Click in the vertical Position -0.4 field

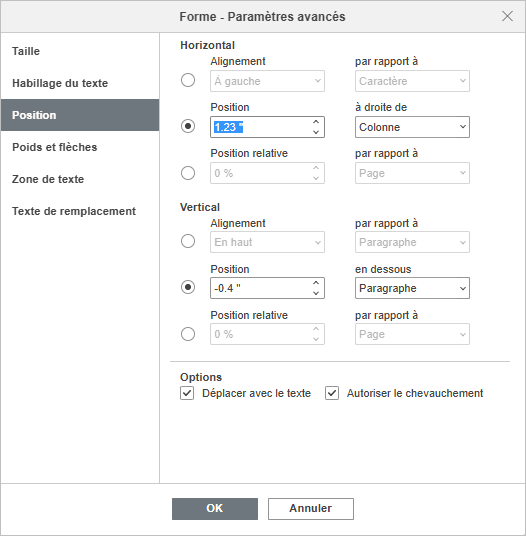point(261,288)
